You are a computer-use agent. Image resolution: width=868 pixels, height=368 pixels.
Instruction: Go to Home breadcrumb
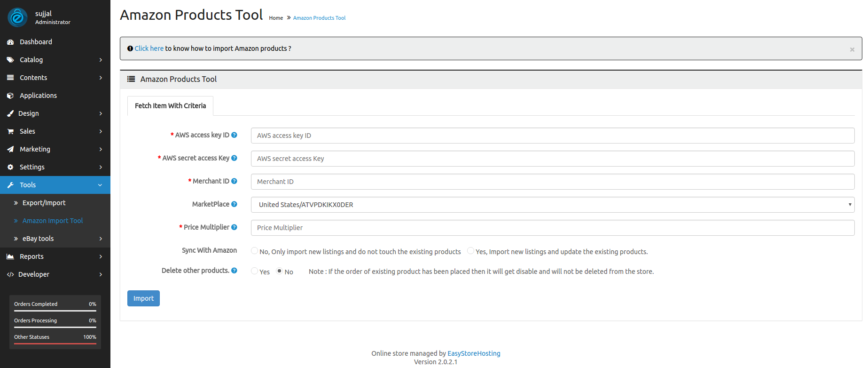(276, 18)
